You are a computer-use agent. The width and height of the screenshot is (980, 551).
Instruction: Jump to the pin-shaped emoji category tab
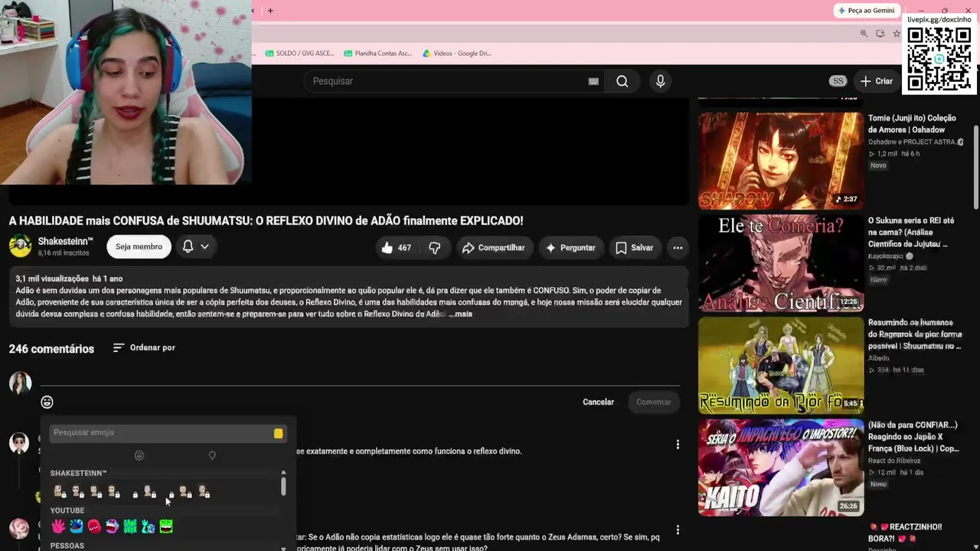pyautogui.click(x=212, y=455)
